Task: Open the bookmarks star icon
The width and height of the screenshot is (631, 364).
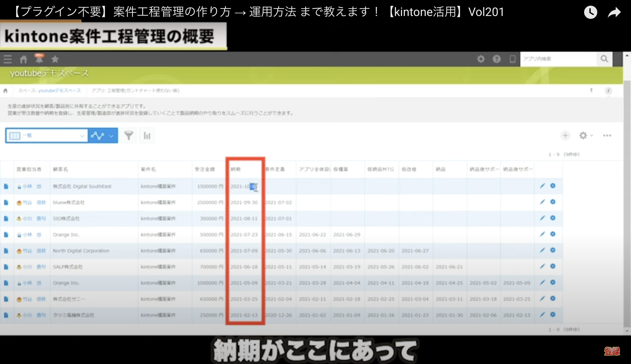Action: [x=55, y=59]
